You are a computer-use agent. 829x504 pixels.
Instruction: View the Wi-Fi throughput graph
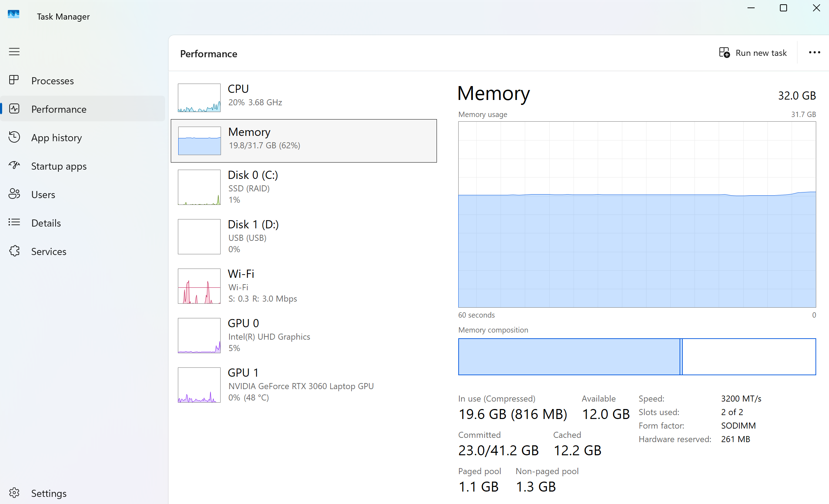pyautogui.click(x=199, y=286)
